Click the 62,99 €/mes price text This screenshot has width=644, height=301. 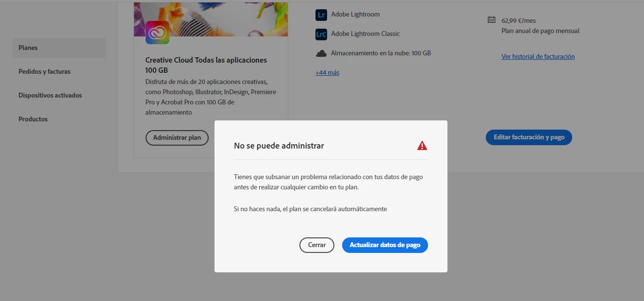pos(519,20)
